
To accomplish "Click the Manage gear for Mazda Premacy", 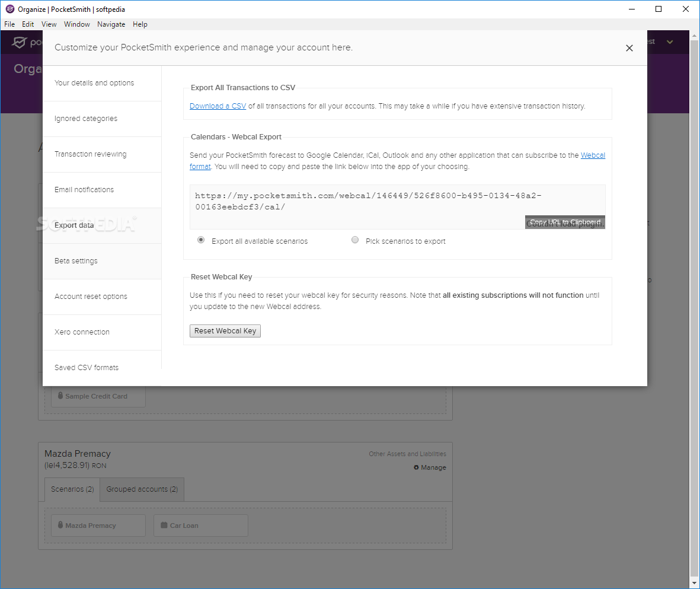I will (x=430, y=467).
